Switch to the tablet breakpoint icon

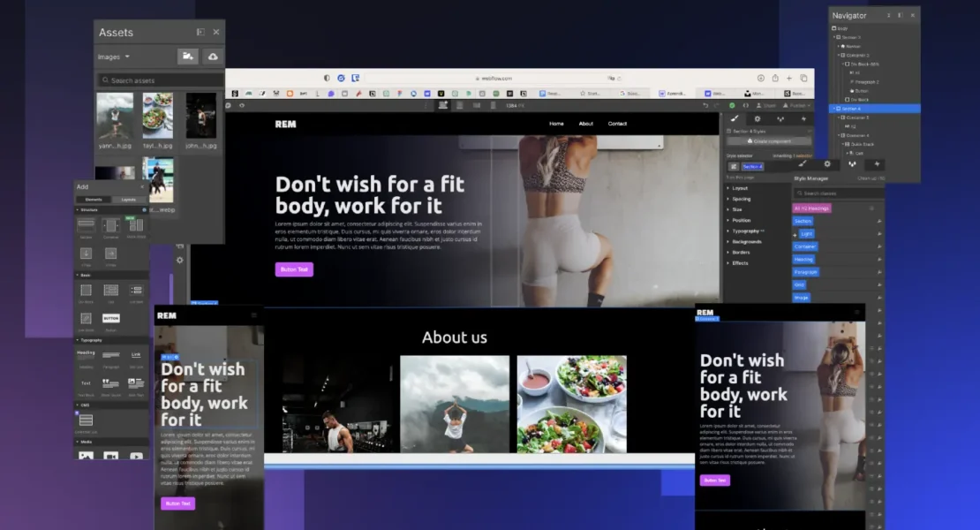coord(459,104)
